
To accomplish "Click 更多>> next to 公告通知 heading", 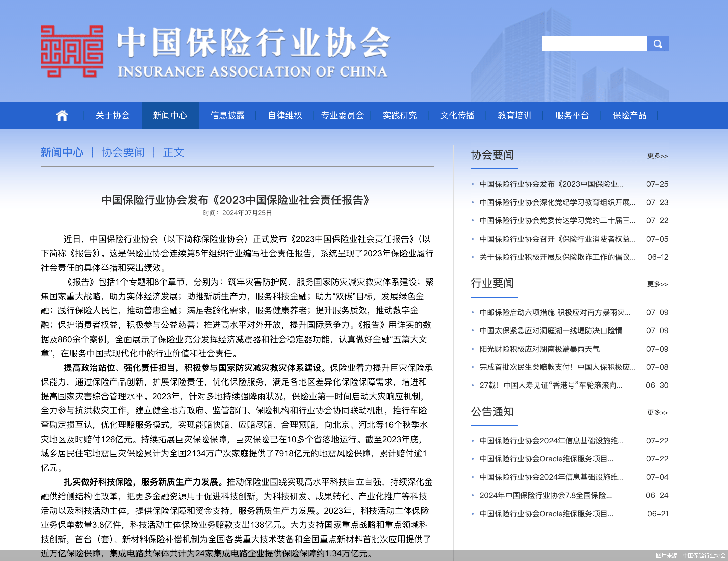I will [658, 412].
